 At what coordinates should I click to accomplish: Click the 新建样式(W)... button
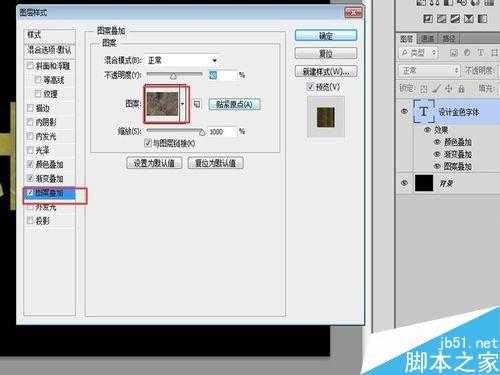(x=326, y=71)
